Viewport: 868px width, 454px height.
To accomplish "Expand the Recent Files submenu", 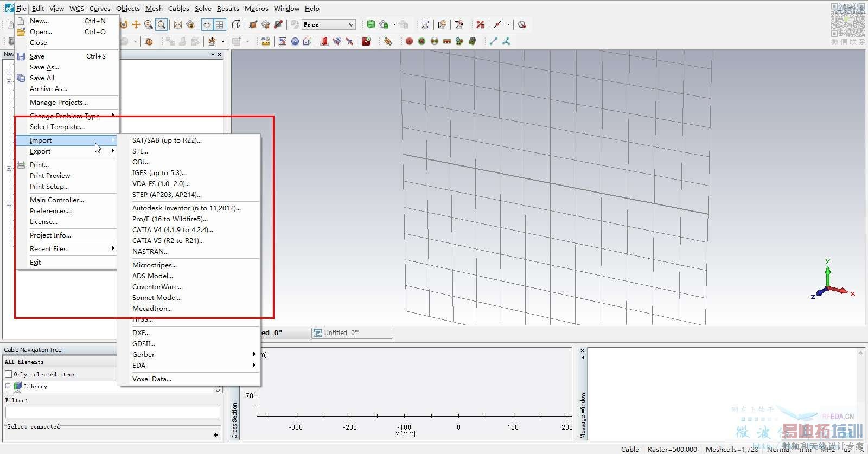I will click(67, 249).
